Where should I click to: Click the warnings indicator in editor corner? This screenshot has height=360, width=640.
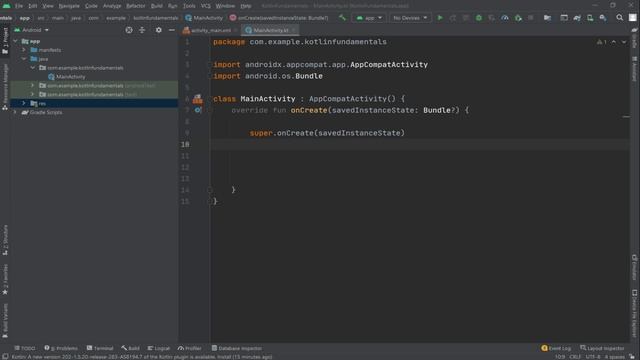pyautogui.click(x=602, y=42)
